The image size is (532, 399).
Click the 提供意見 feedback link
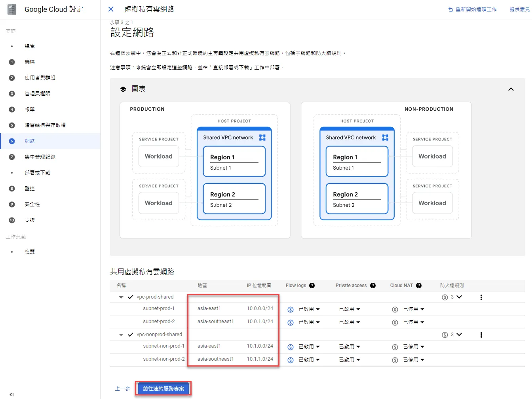coord(520,9)
